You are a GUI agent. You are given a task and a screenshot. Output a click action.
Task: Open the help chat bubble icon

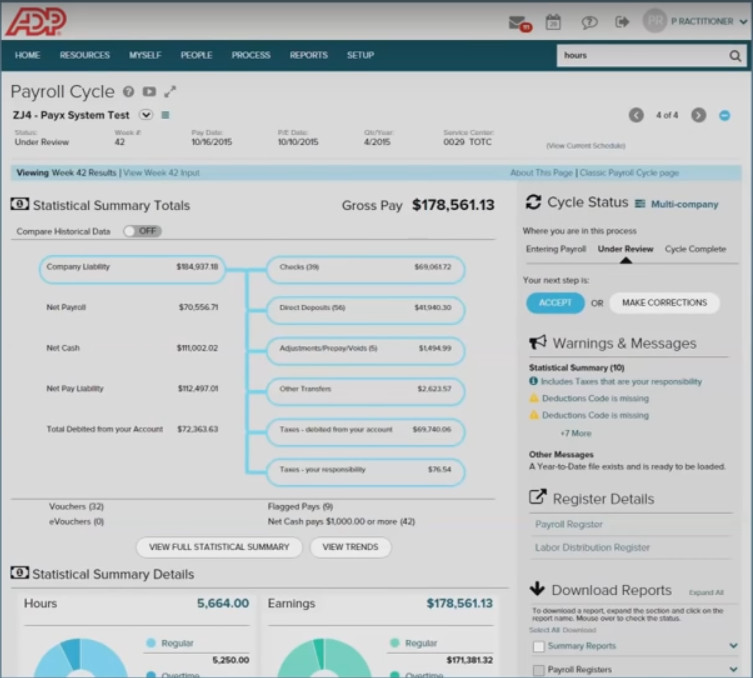pos(589,22)
